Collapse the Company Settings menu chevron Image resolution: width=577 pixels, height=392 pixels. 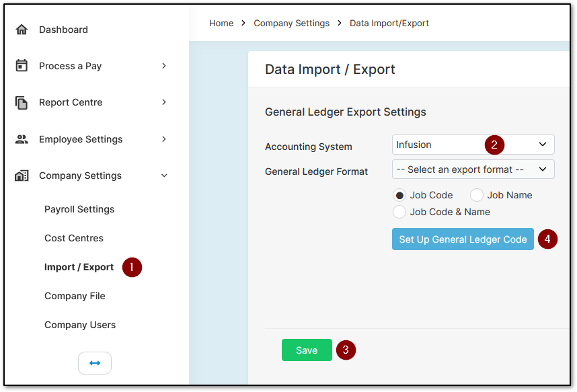coord(164,175)
